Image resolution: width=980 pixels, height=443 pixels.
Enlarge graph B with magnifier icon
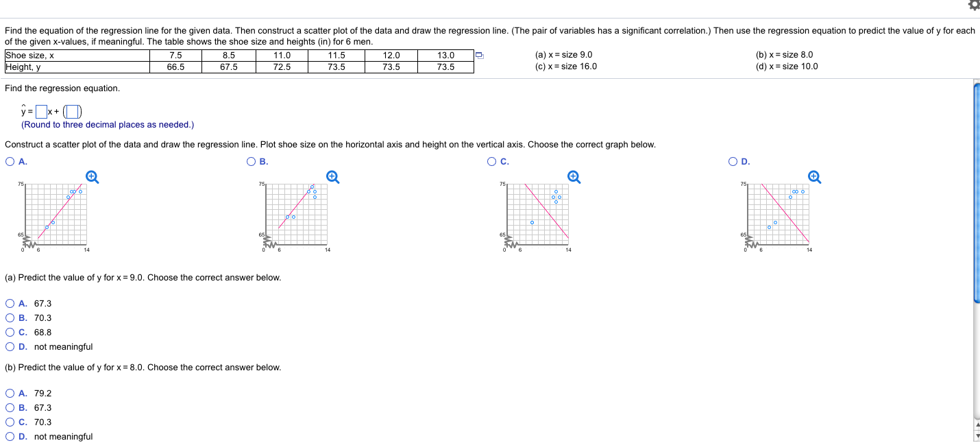332,177
